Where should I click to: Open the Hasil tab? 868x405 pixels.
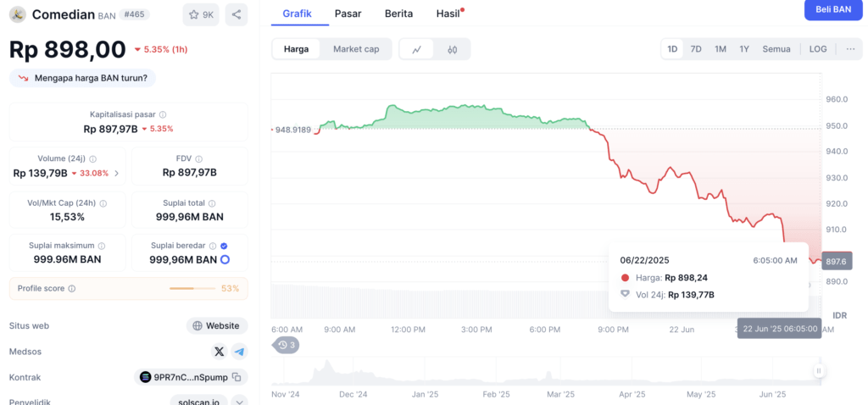pyautogui.click(x=449, y=14)
